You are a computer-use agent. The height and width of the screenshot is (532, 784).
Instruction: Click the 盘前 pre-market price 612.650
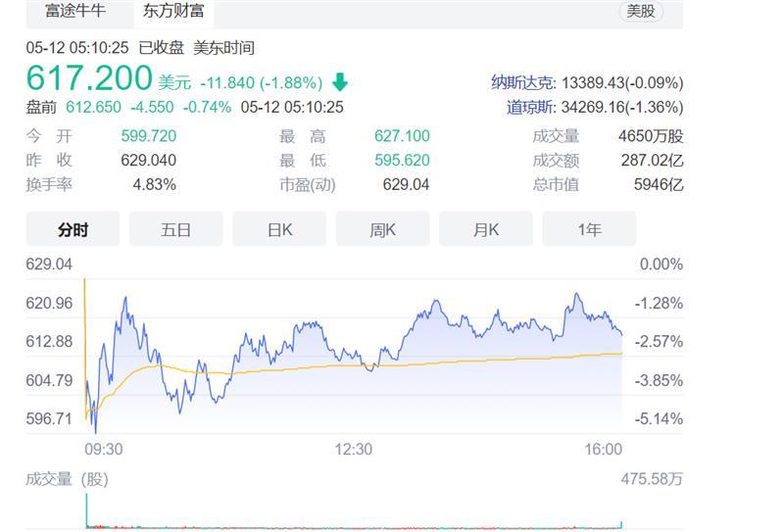pos(93,107)
